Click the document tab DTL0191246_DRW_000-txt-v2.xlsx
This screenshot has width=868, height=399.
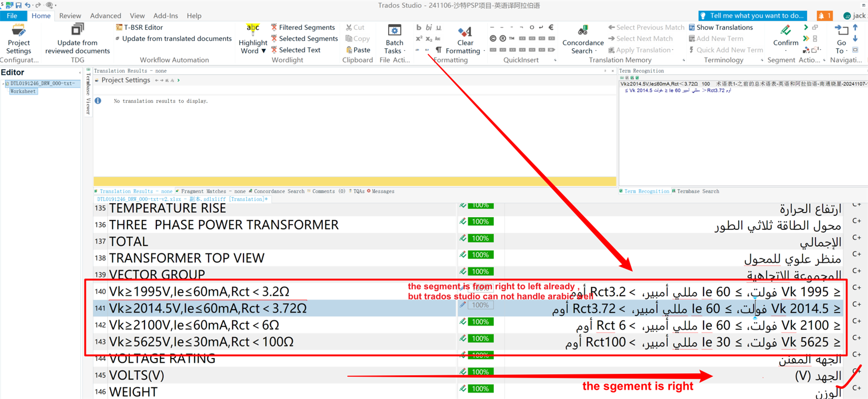click(x=182, y=199)
